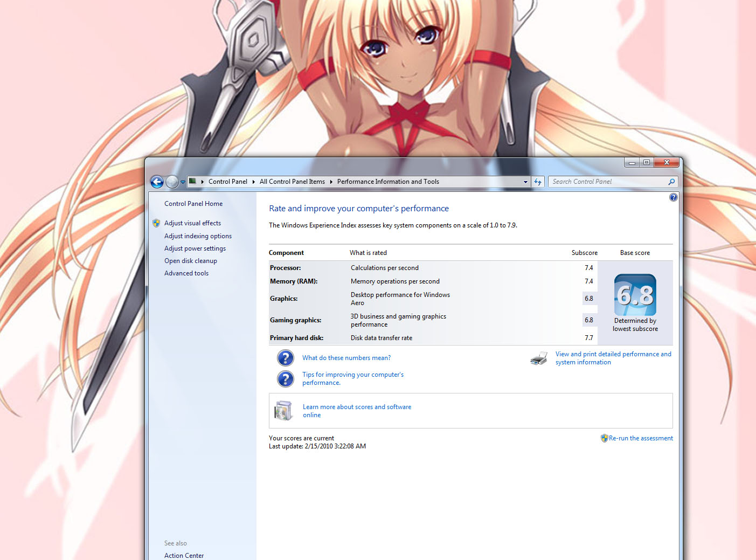Open Adjust indexing options
This screenshot has width=756, height=560.
[x=198, y=236]
